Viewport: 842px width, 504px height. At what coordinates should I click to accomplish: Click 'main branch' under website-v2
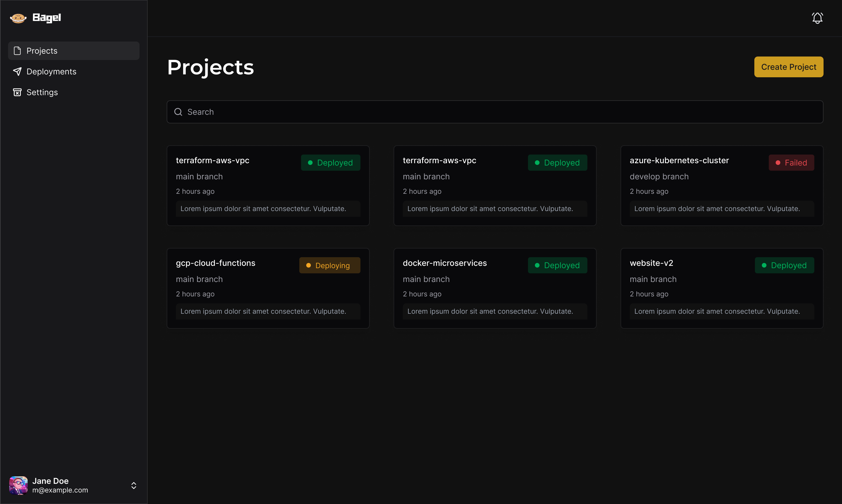653,279
